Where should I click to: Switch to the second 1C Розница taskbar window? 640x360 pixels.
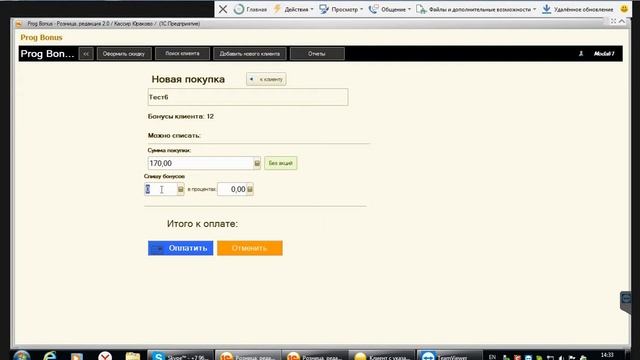click(x=315, y=355)
